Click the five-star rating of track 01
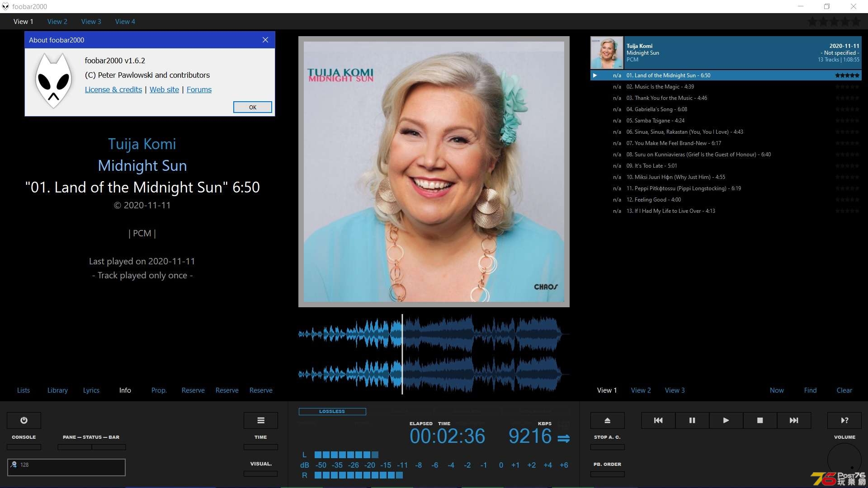Screen dimensions: 868x488 [x=847, y=75]
